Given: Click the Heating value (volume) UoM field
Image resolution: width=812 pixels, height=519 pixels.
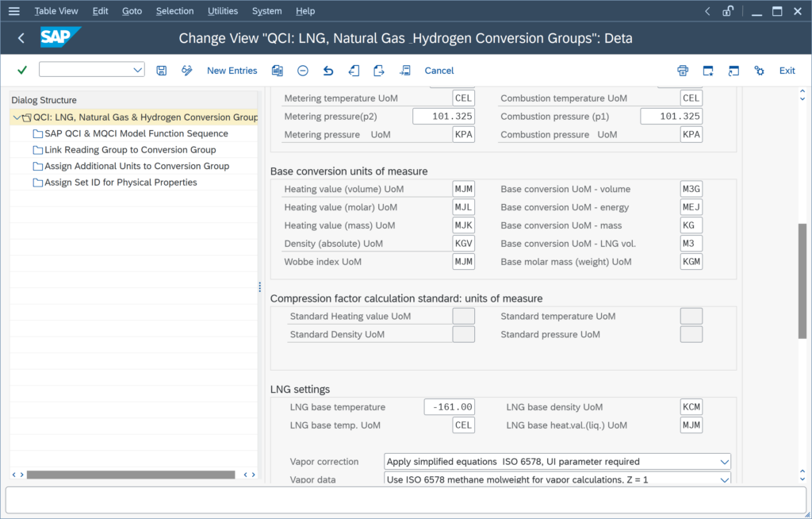Looking at the screenshot, I should [463, 189].
